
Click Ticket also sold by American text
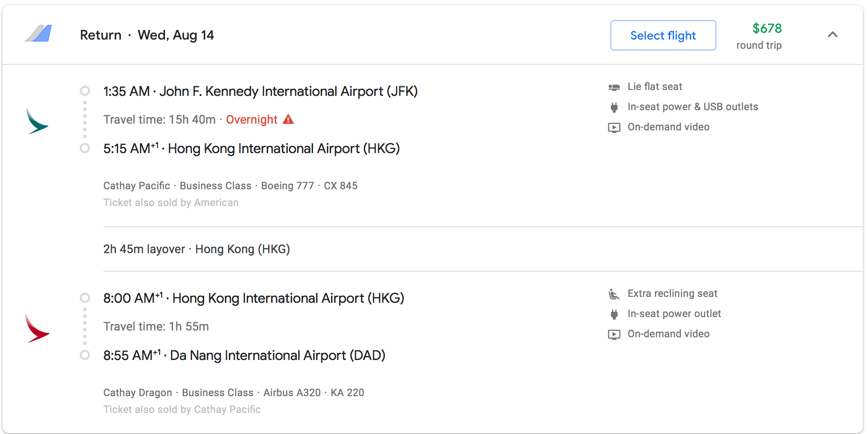point(171,203)
